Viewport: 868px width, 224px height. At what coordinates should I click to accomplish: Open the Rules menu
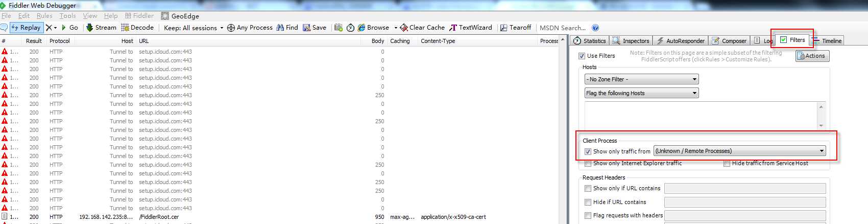[44, 16]
